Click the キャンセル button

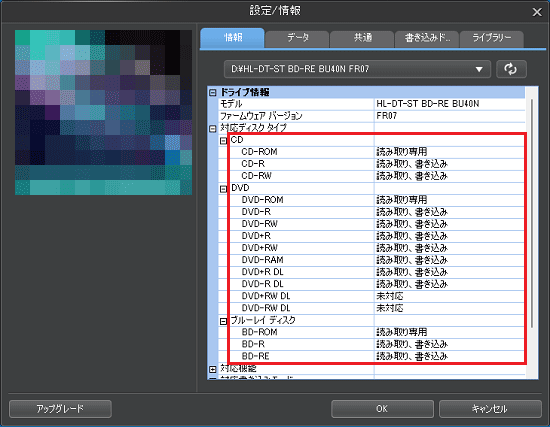pos(490,409)
